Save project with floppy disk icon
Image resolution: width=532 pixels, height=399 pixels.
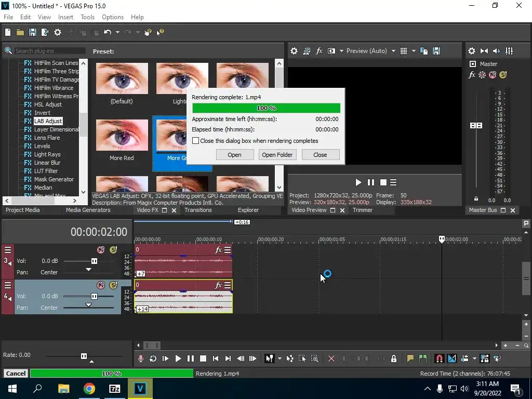tap(33, 32)
